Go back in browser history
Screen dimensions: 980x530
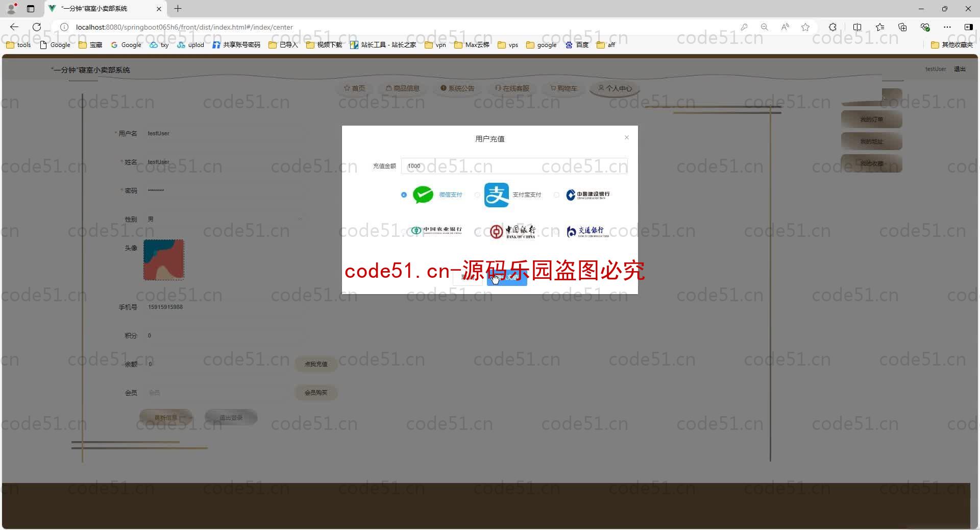pos(14,27)
